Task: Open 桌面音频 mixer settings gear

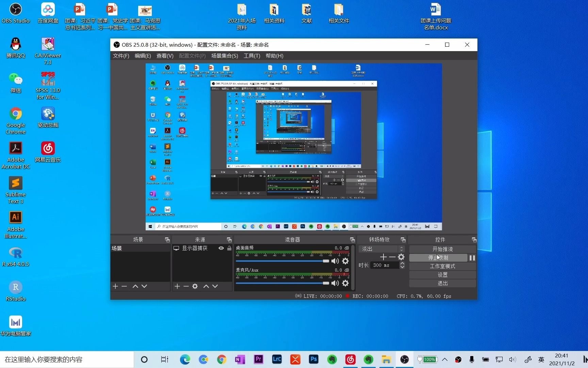Action: [x=345, y=261]
